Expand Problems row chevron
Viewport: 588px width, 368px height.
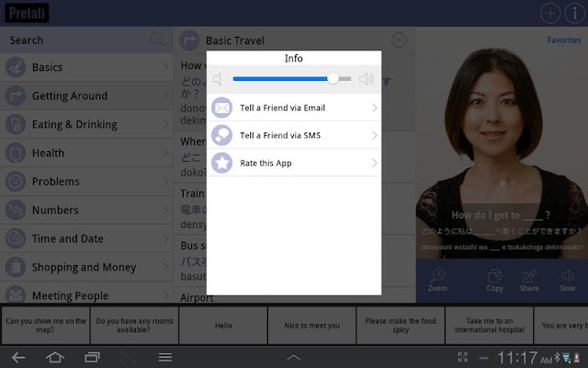(166, 181)
